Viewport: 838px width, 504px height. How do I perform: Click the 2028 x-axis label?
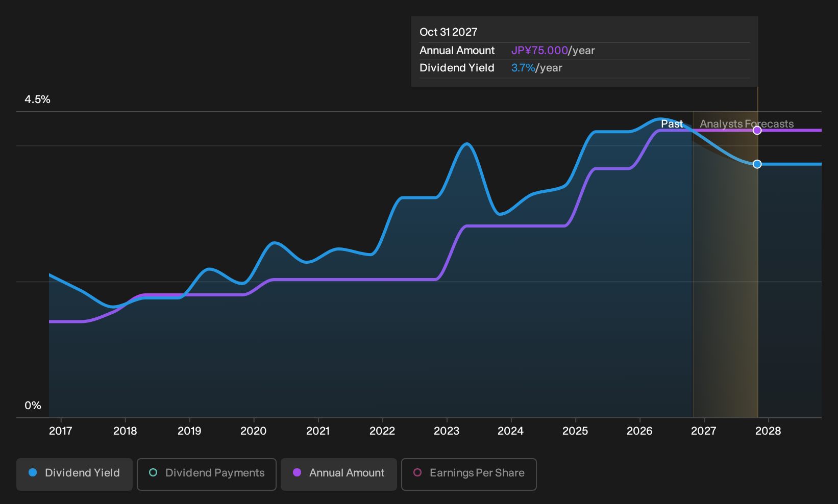pyautogui.click(x=768, y=431)
